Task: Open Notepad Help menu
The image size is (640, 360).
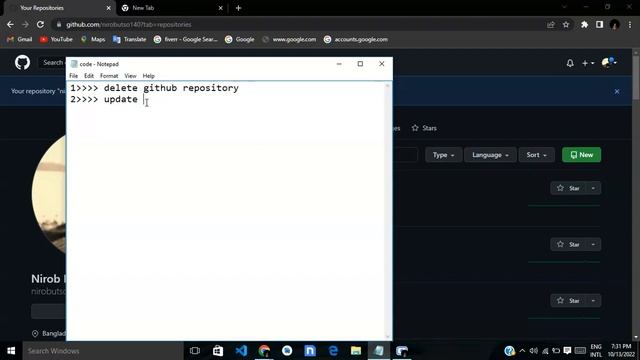Action: [x=149, y=76]
